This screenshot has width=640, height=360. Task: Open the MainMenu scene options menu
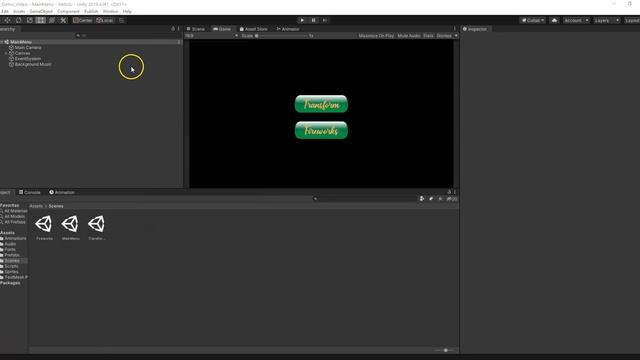179,42
